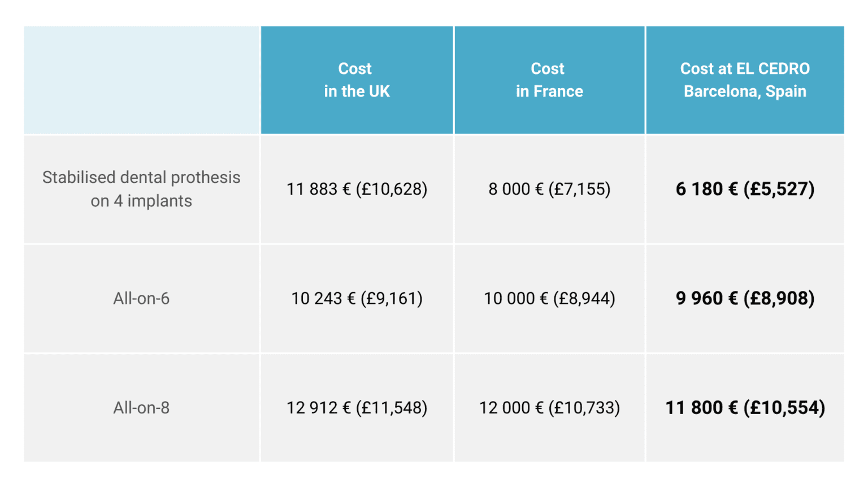
Task: Click the "Stabilised dental prothesis" label line
Action: coord(141,177)
